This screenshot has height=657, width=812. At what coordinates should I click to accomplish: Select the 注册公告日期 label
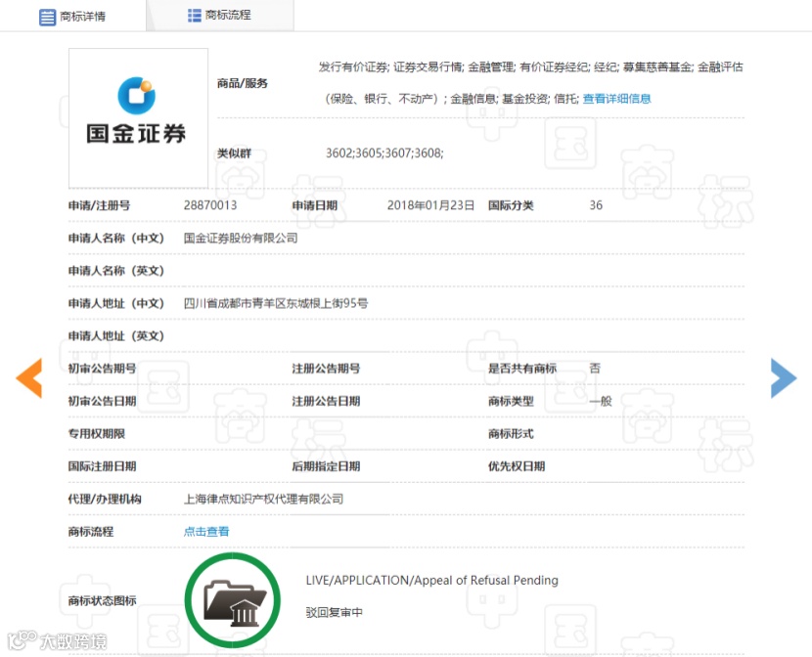(326, 401)
